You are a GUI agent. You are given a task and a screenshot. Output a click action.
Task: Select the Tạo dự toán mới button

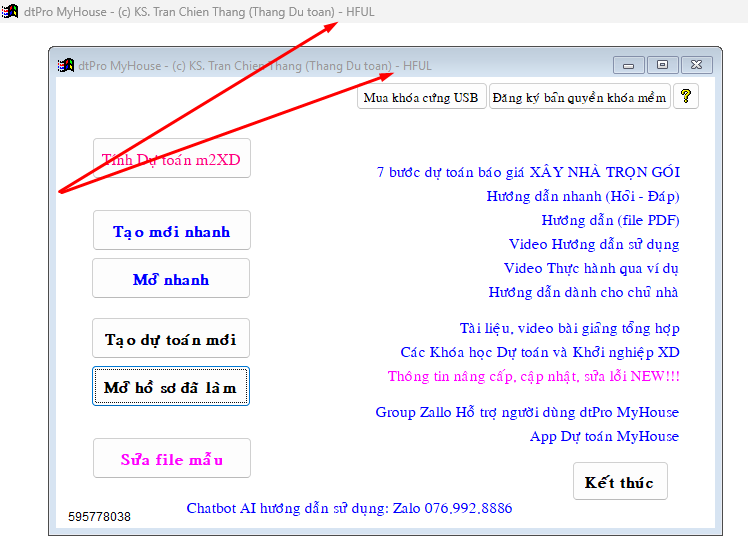tap(171, 339)
